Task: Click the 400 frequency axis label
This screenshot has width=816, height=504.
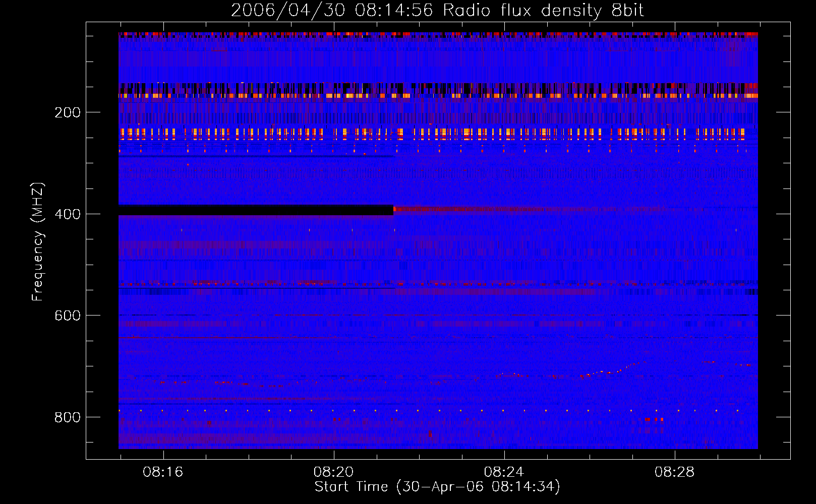Action: (68, 214)
